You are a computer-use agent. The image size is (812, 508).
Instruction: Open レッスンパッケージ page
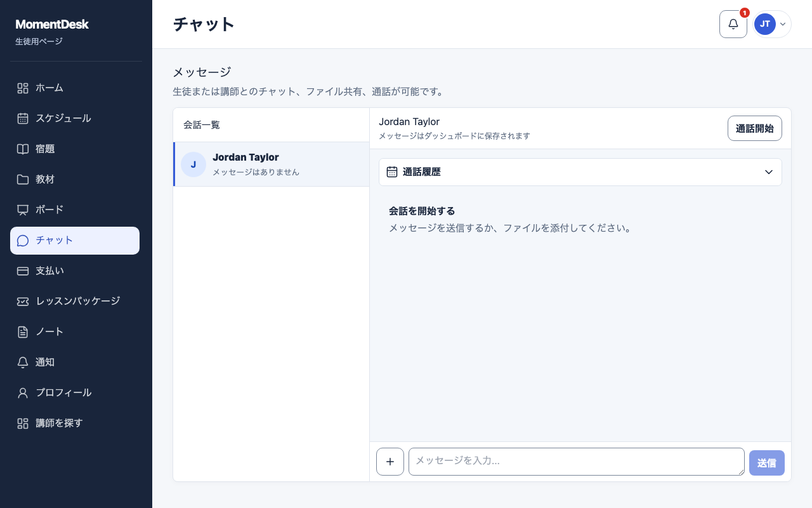point(75,302)
